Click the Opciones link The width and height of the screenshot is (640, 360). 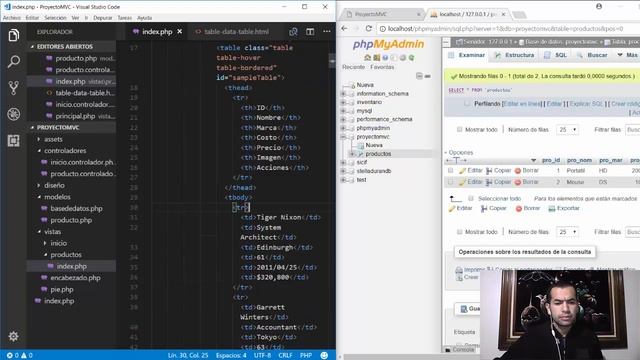tap(460, 152)
